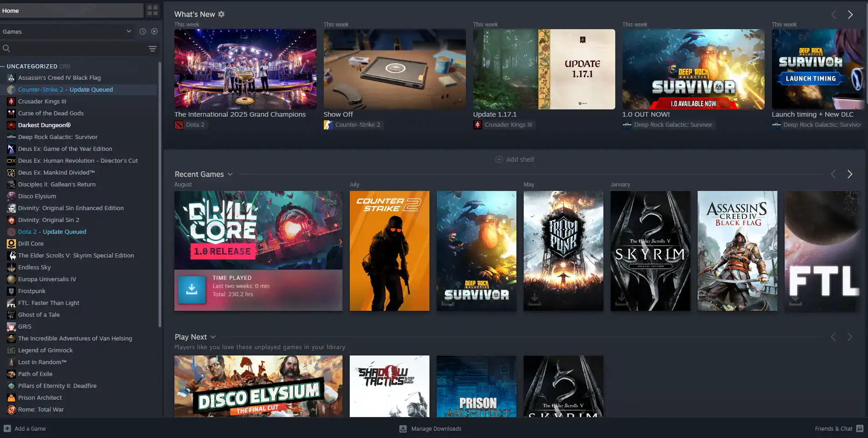This screenshot has width=868, height=438.
Task: Open Play Next shelf dropdown
Action: coord(213,337)
